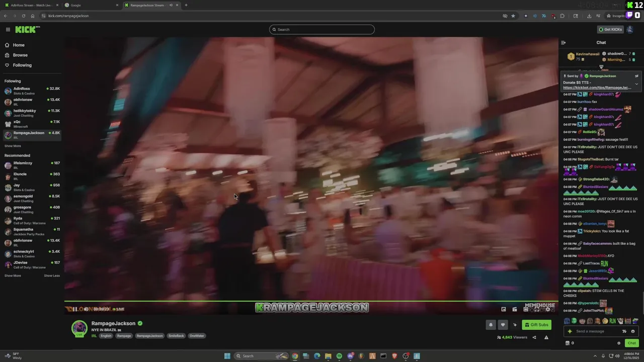Click the Get KICKs button
The image size is (644, 362).
coord(610,30)
